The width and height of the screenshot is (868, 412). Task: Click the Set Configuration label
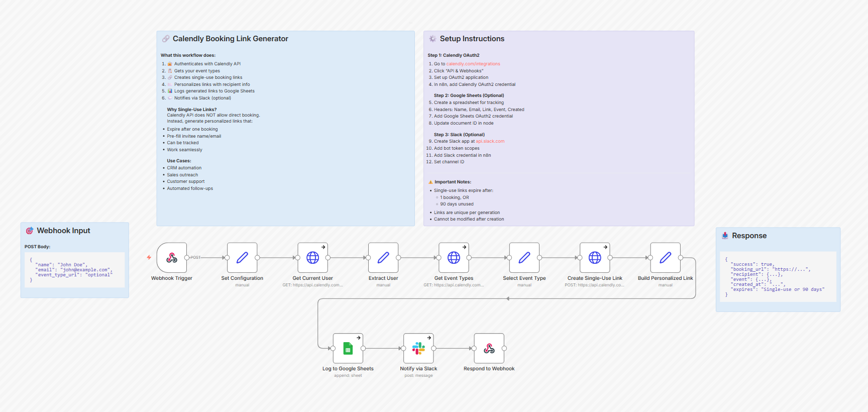click(242, 278)
